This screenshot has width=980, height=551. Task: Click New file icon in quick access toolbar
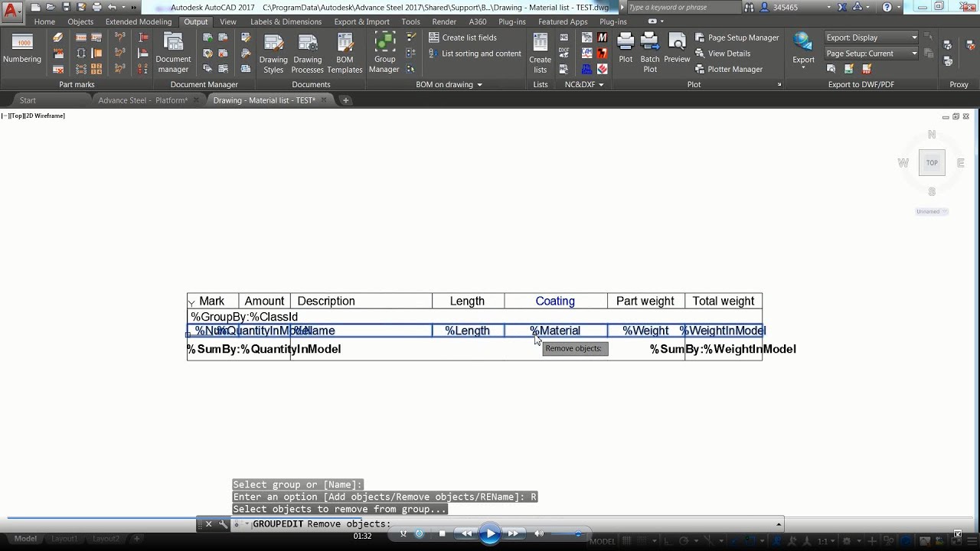[35, 7]
